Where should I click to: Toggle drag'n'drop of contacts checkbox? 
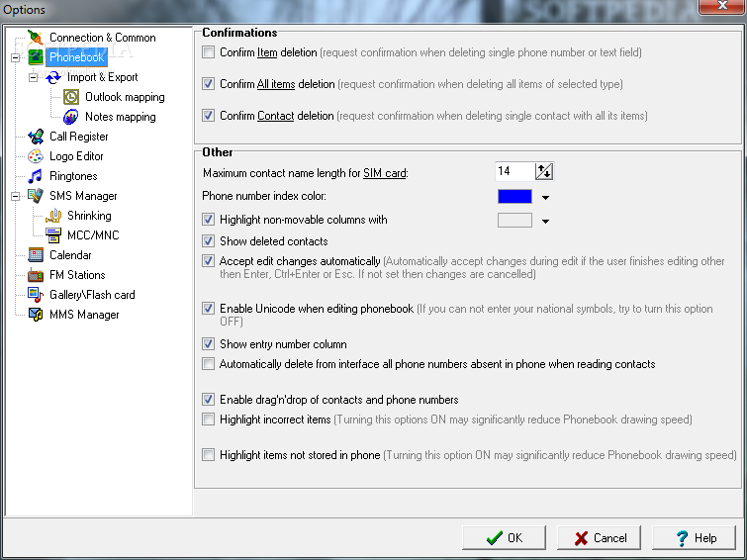click(x=208, y=400)
